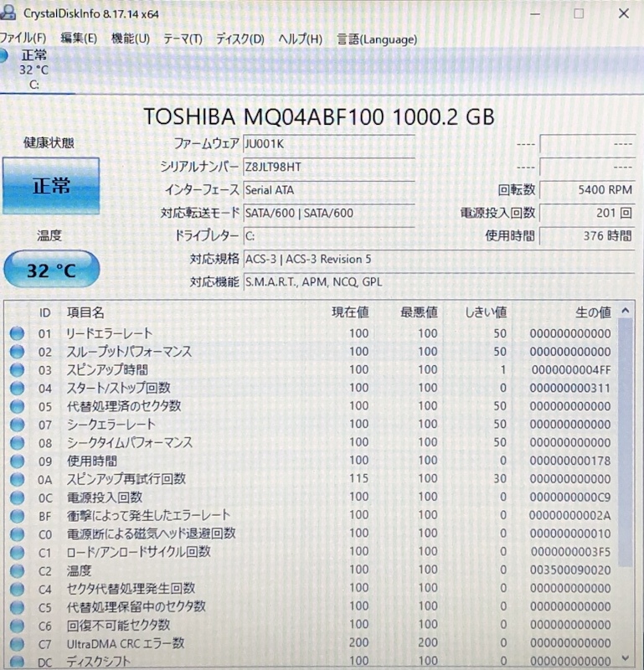
Task: Click the しきい値 column header
Action: tap(486, 312)
